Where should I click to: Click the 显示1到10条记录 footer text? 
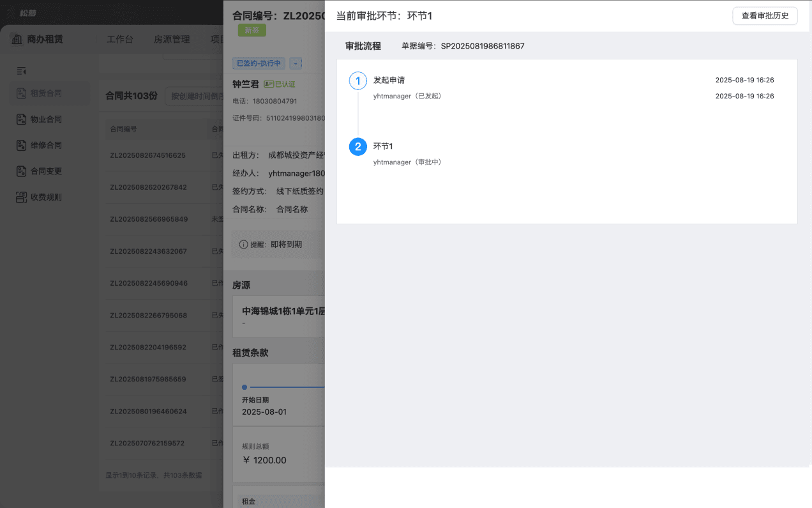[153, 475]
